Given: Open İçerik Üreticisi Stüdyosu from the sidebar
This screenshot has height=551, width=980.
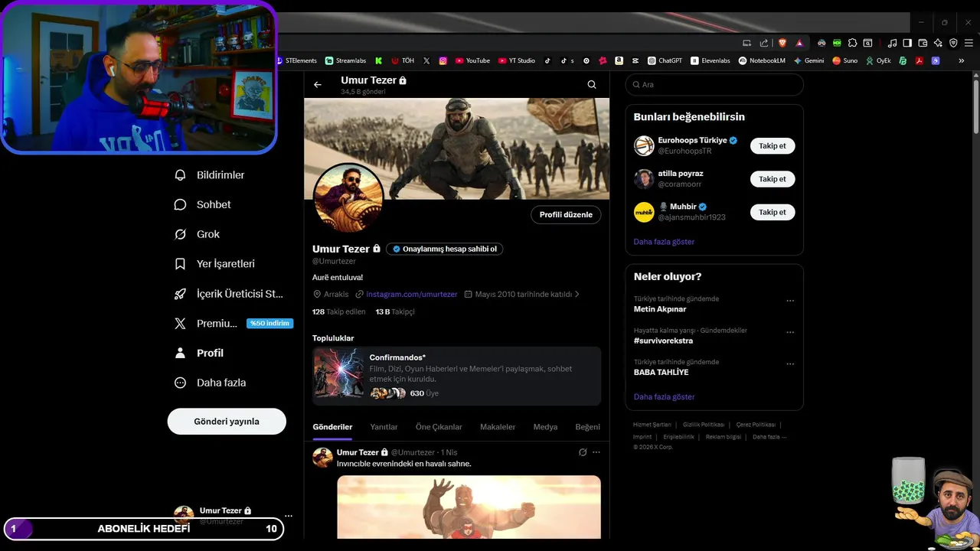Looking at the screenshot, I should point(229,294).
